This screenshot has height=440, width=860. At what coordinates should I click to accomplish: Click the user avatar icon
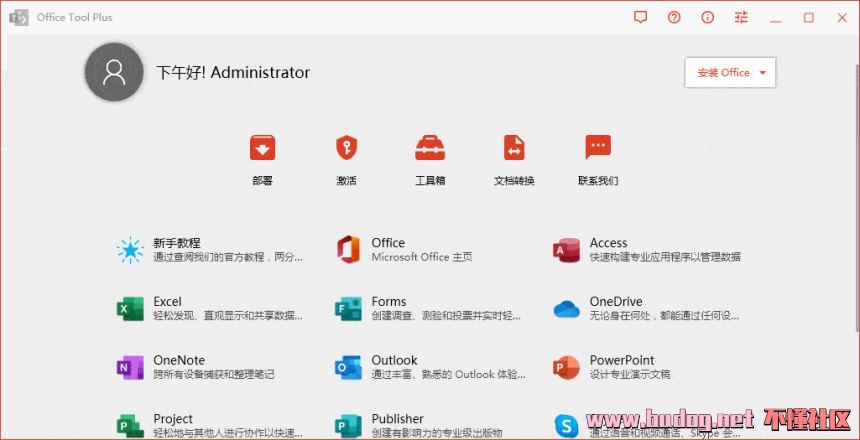[x=114, y=72]
